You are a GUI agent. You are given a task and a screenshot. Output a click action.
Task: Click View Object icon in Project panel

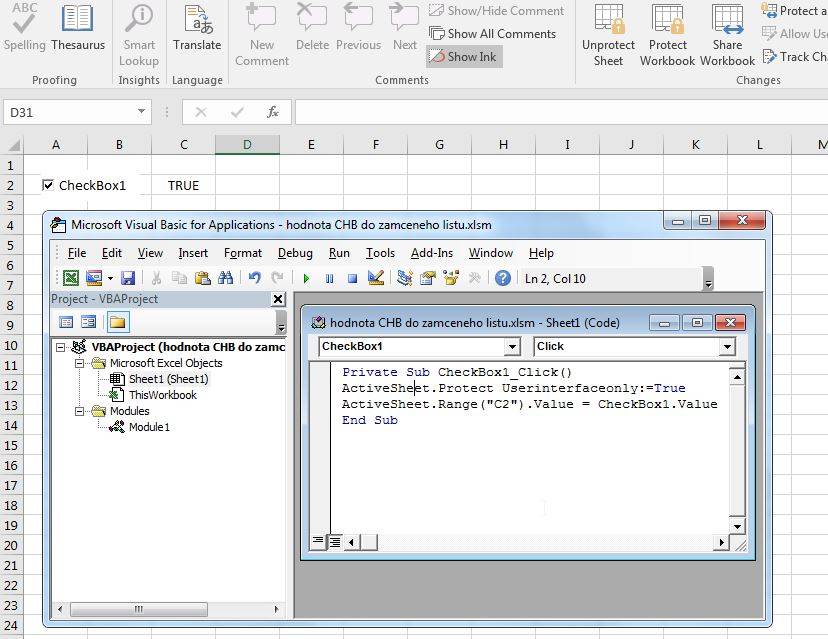88,322
